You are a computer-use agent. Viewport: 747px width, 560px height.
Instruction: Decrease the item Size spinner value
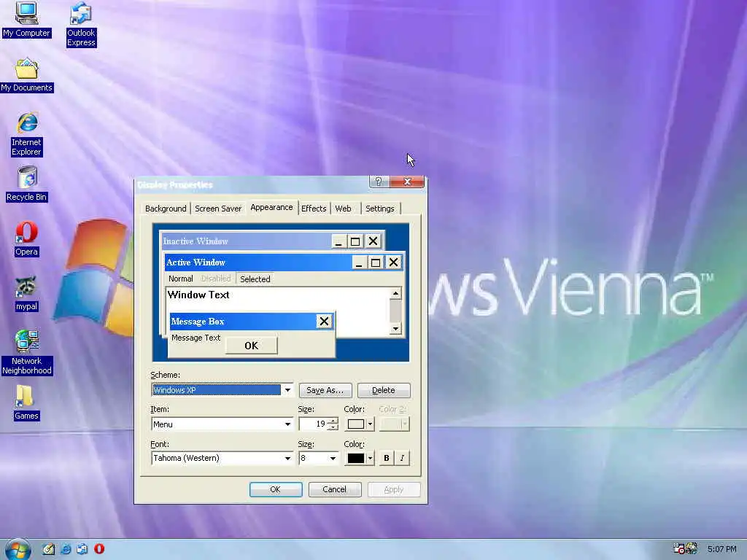(333, 427)
